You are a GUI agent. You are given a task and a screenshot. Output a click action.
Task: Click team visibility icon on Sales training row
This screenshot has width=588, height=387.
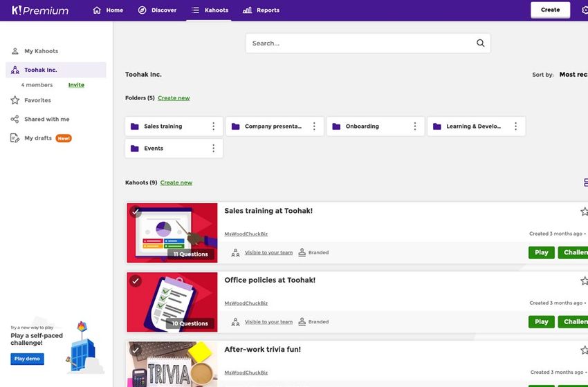click(235, 253)
